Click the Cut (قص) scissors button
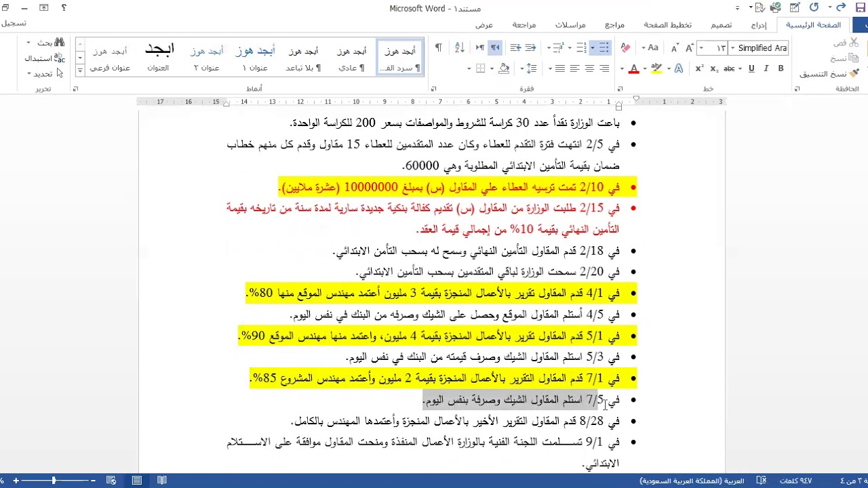The width and height of the screenshot is (868, 488). click(846, 43)
